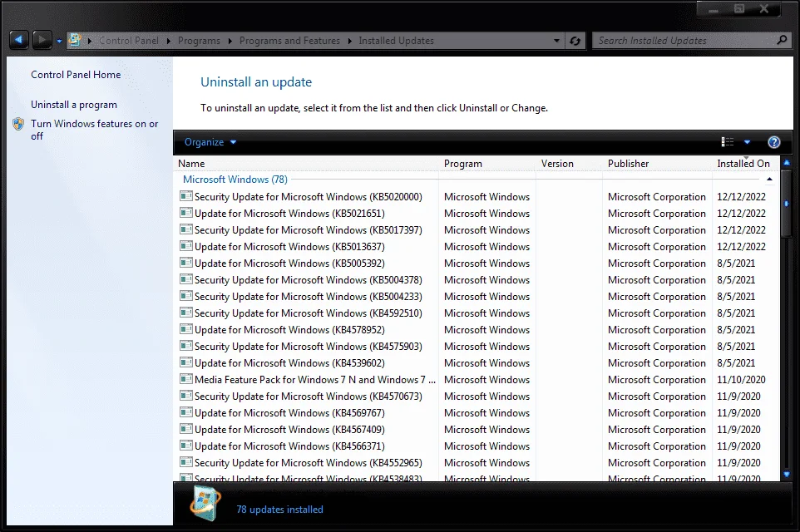Viewport: 800px width, 532px height.
Task: Open the view options dropdown arrow
Action: [x=747, y=142]
